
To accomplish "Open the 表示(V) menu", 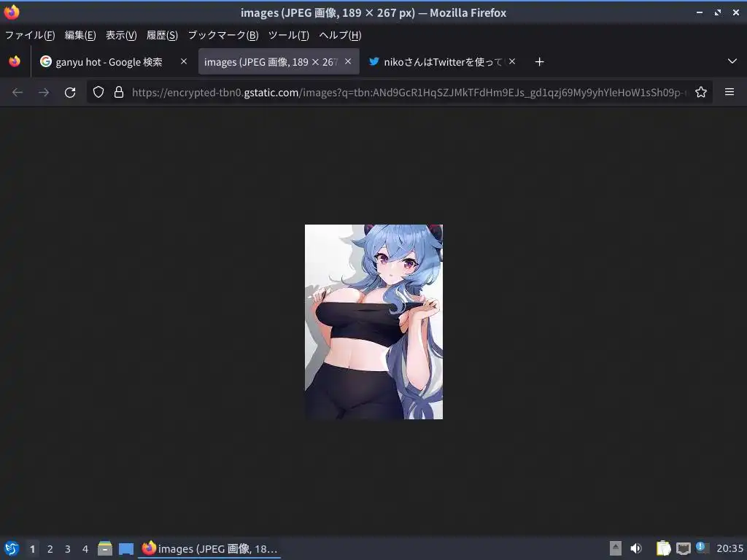I will click(121, 35).
